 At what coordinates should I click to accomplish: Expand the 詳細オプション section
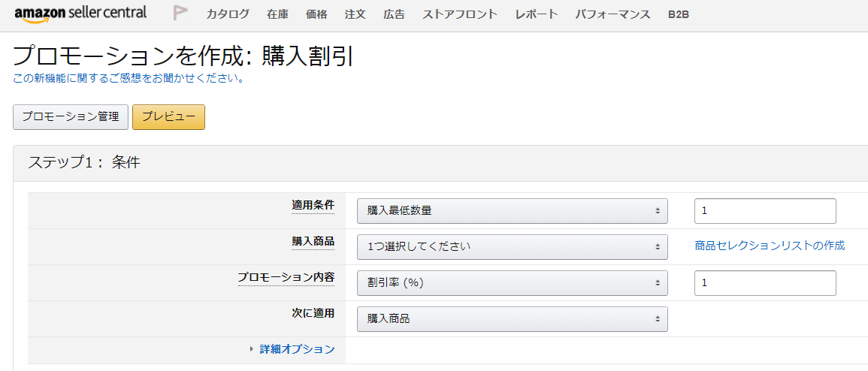click(x=297, y=349)
